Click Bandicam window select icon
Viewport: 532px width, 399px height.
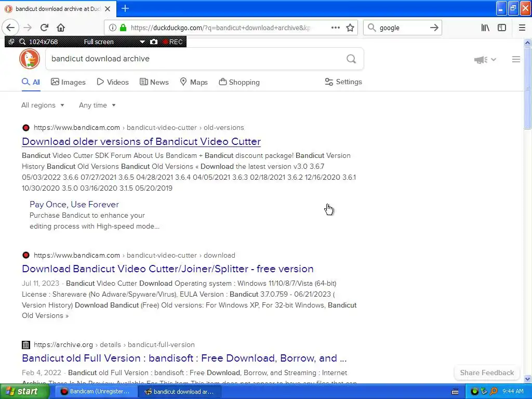pos(11,42)
